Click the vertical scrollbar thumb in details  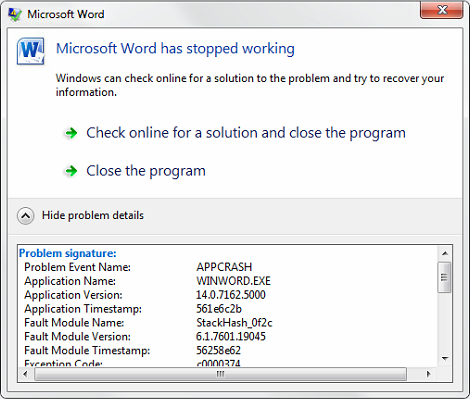[445, 277]
